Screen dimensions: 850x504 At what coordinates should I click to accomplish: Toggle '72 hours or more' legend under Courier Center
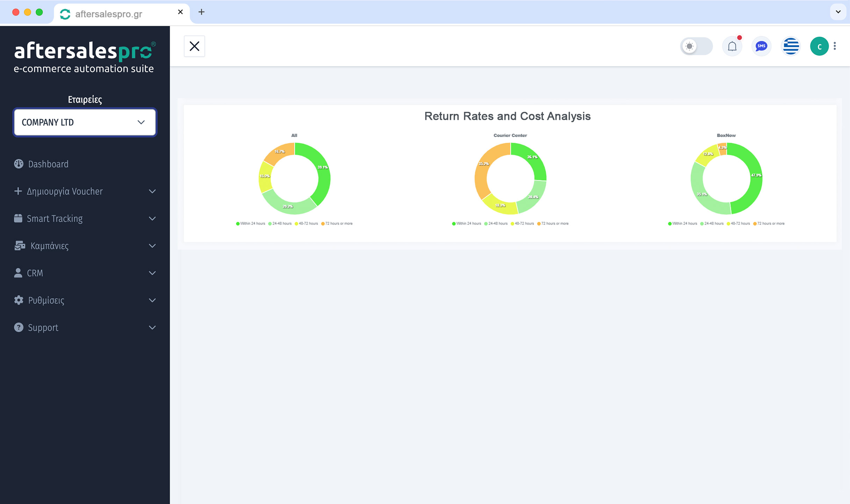pyautogui.click(x=553, y=224)
